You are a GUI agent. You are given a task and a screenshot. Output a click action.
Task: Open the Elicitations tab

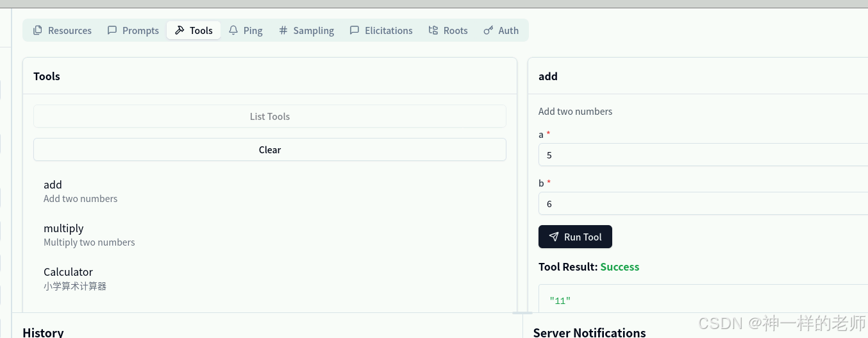pos(381,30)
